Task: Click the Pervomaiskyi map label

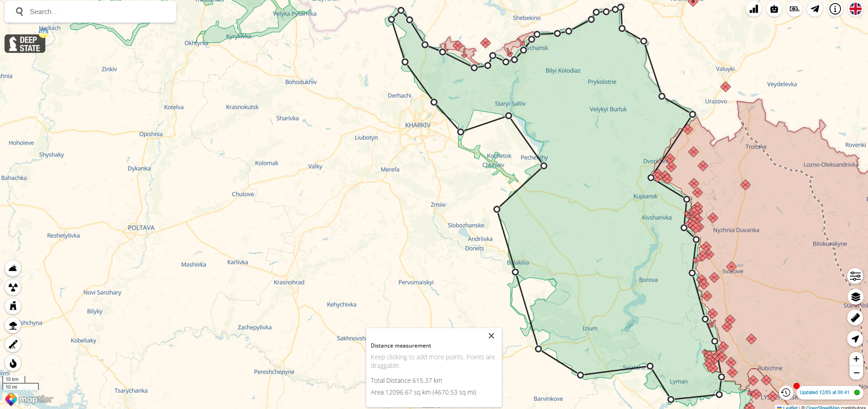Action: (x=416, y=282)
